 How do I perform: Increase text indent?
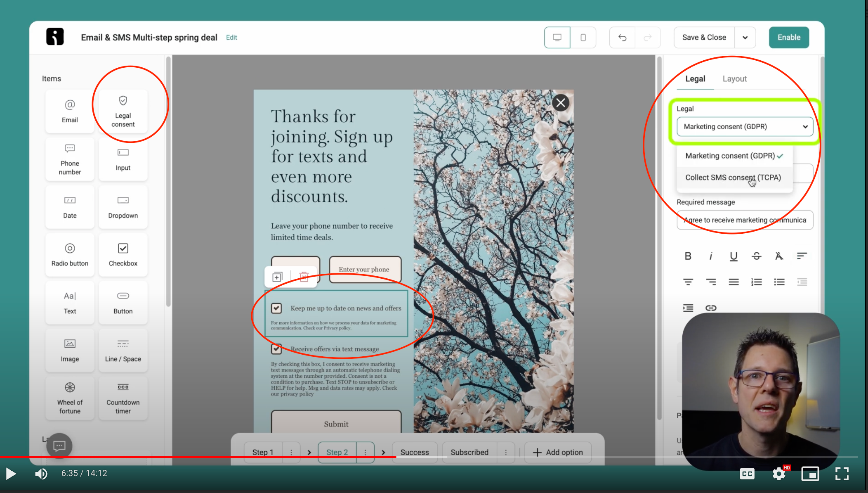[x=688, y=308]
